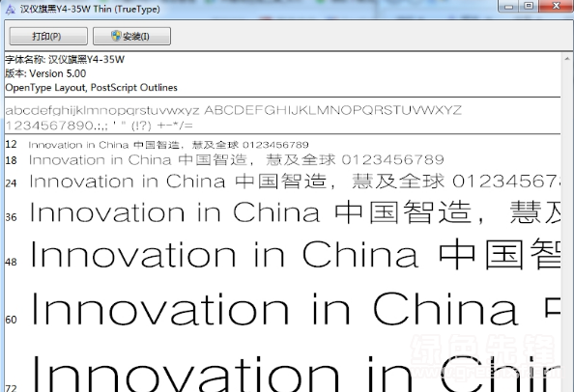Click the 48 point sample text row
Viewport: 574px width, 392px height.
282,254
